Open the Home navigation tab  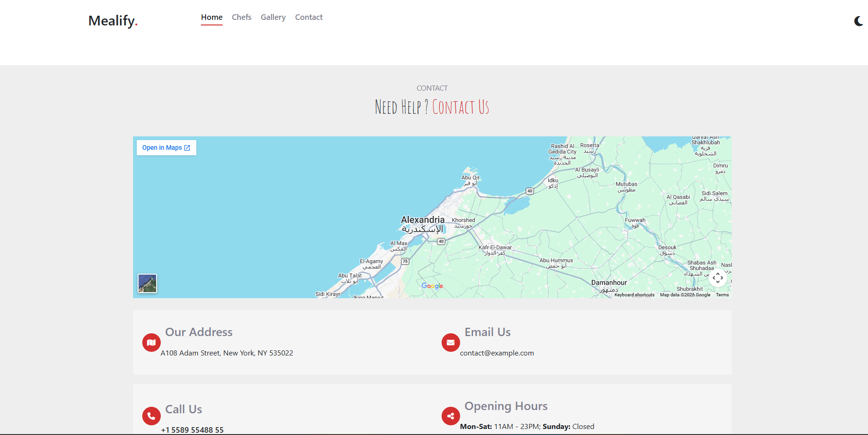[x=212, y=17]
